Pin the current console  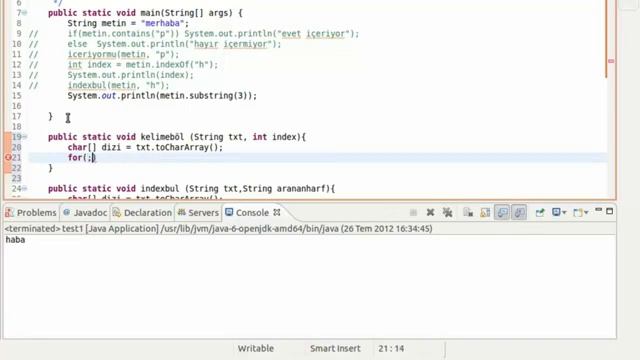tap(540, 212)
